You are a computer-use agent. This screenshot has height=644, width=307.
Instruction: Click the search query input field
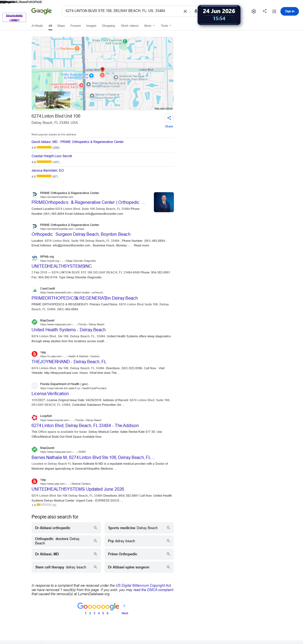(123, 11)
